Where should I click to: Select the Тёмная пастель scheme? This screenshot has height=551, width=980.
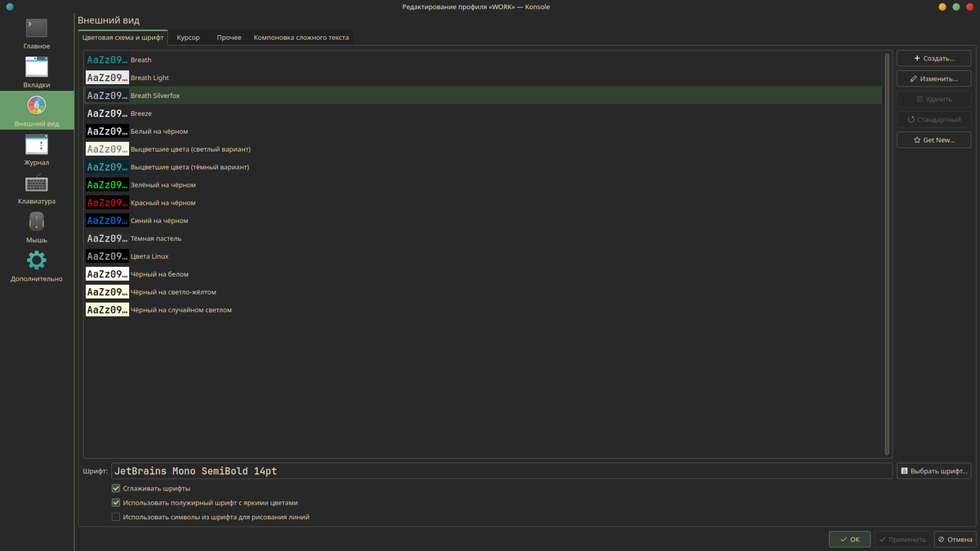pos(483,238)
